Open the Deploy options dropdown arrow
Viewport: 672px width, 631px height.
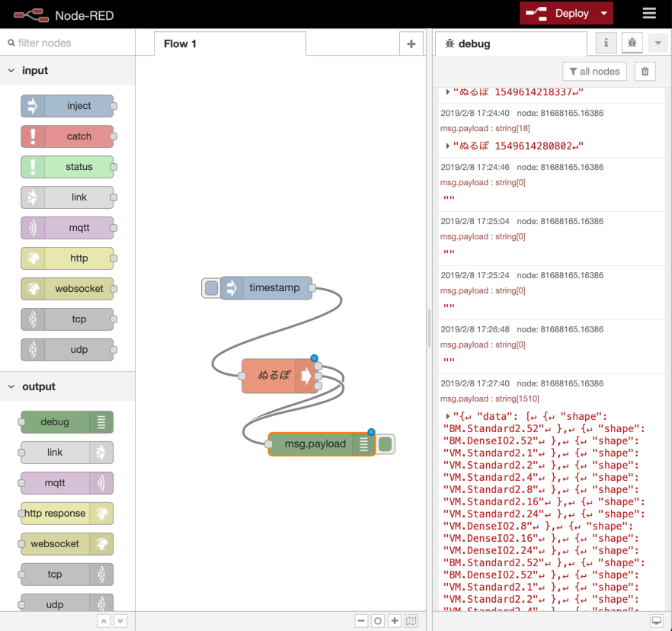(x=604, y=14)
